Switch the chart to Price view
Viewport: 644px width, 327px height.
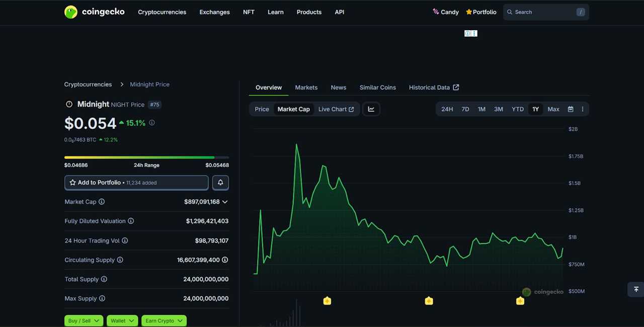coord(262,109)
